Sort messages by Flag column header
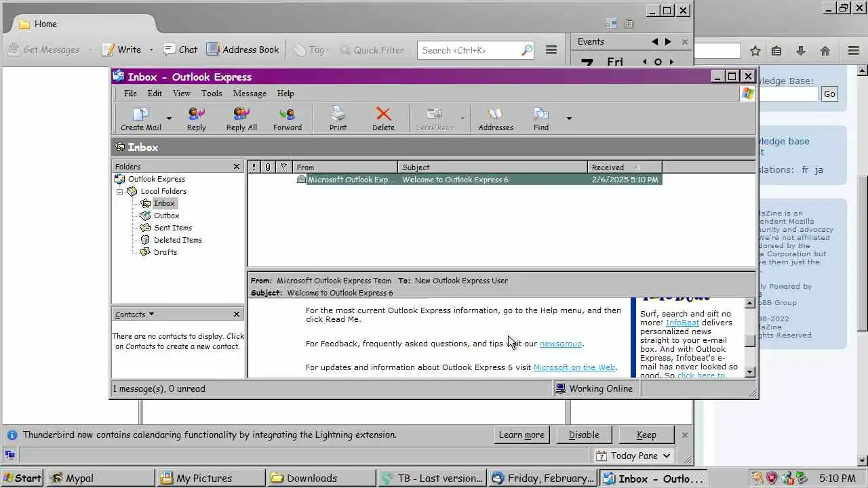The height and width of the screenshot is (488, 868). point(284,167)
